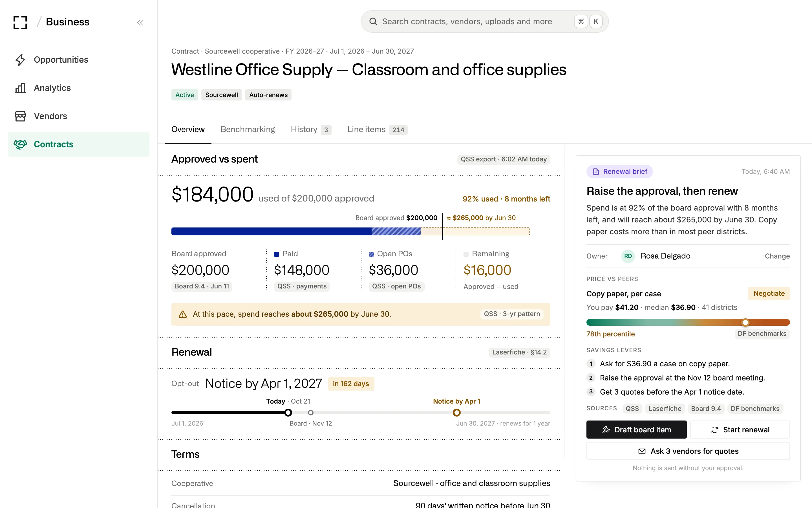812x508 pixels.
Task: Ask 3 vendors for quotes
Action: click(x=688, y=451)
